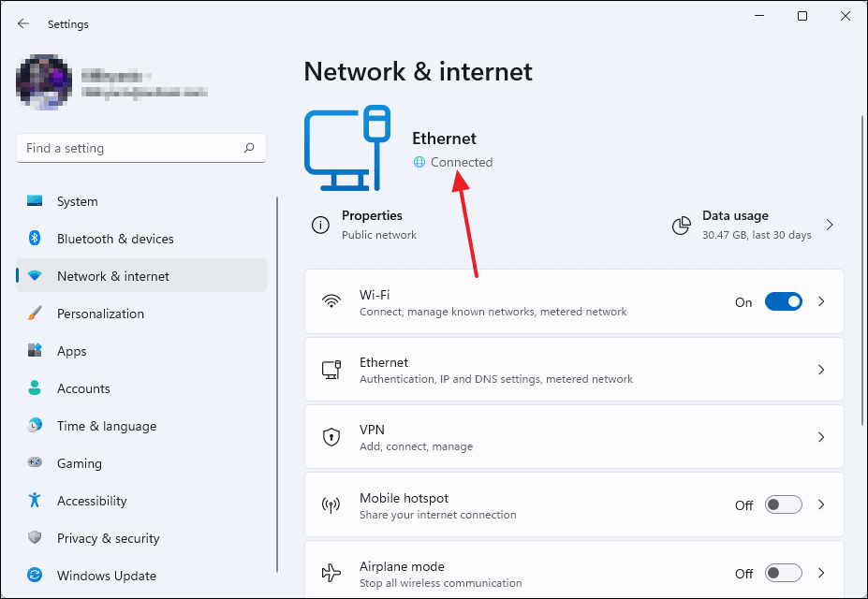
Task: Click the Windows Update sync icon
Action: pos(35,576)
